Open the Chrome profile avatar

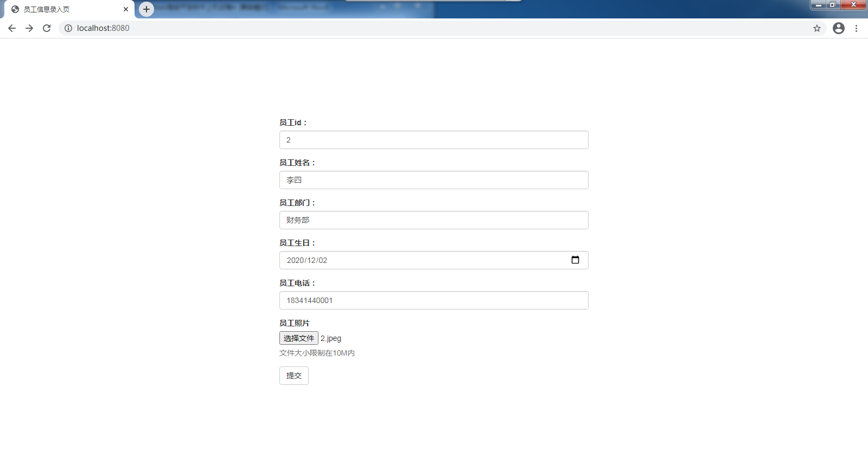[x=839, y=28]
